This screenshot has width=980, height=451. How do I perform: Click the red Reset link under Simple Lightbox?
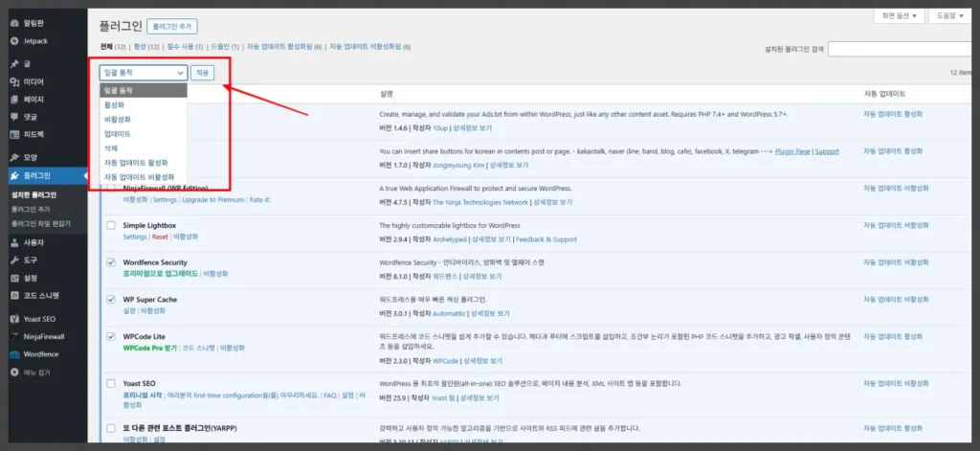click(x=160, y=237)
